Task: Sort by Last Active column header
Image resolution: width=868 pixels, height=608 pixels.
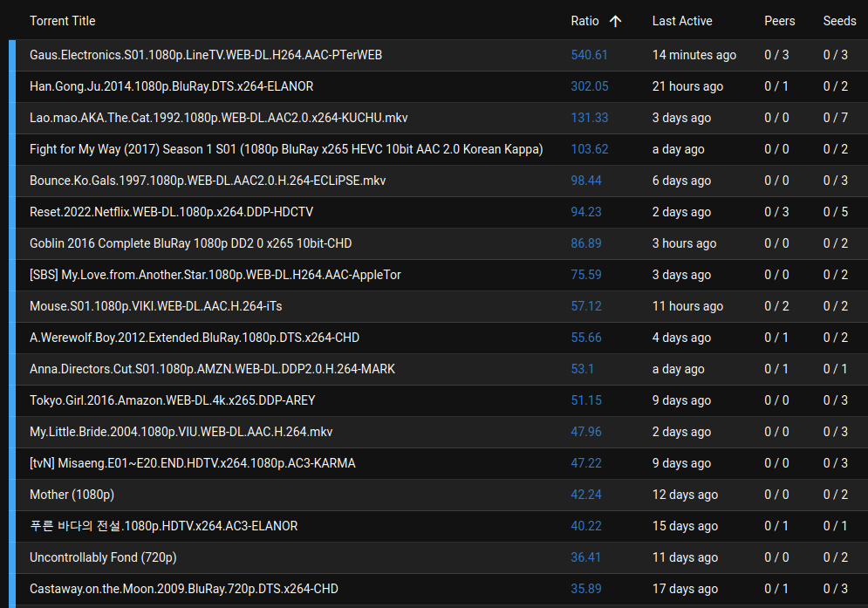Action: (682, 21)
